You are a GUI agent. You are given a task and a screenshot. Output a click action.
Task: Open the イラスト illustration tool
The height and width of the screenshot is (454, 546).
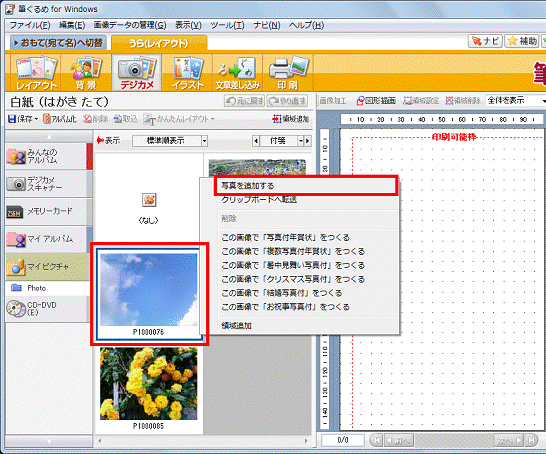tap(187, 73)
